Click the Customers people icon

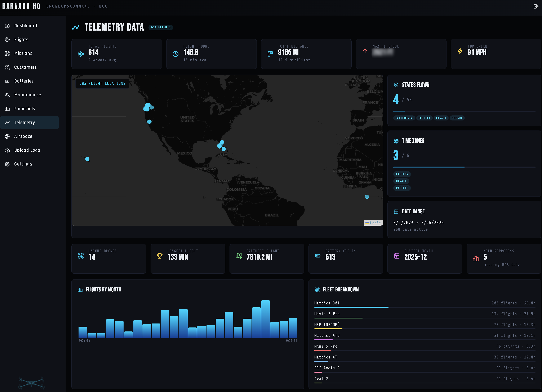click(7, 67)
